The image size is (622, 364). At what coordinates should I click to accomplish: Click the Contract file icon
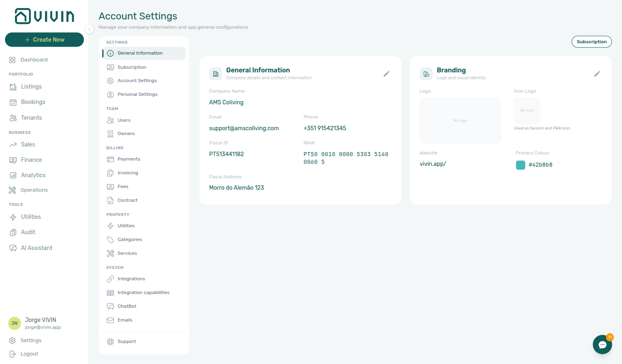[110, 201]
